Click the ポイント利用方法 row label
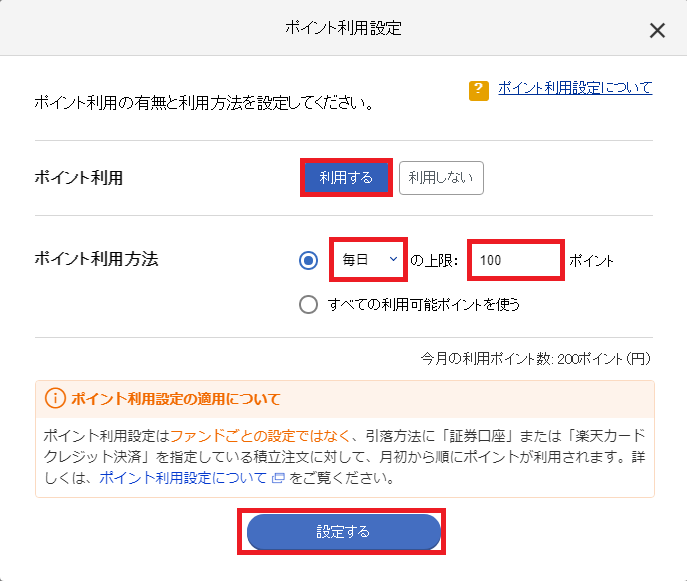The image size is (687, 581). tap(96, 259)
